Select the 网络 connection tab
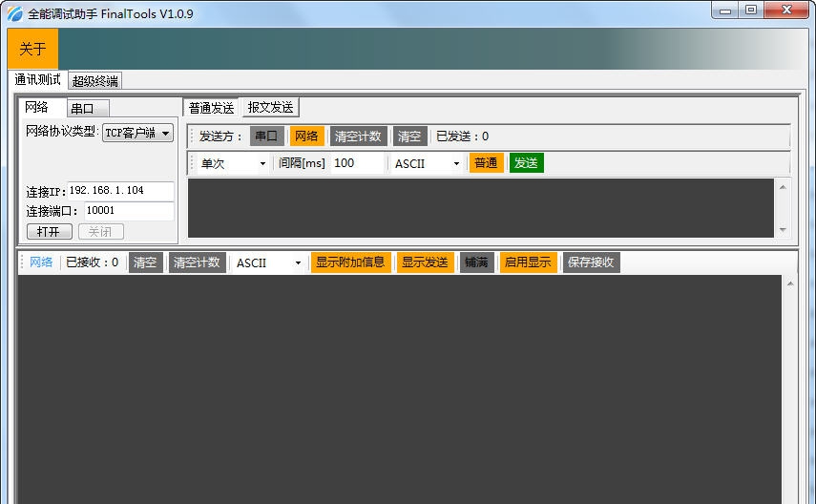This screenshot has height=504, width=816. click(41, 107)
